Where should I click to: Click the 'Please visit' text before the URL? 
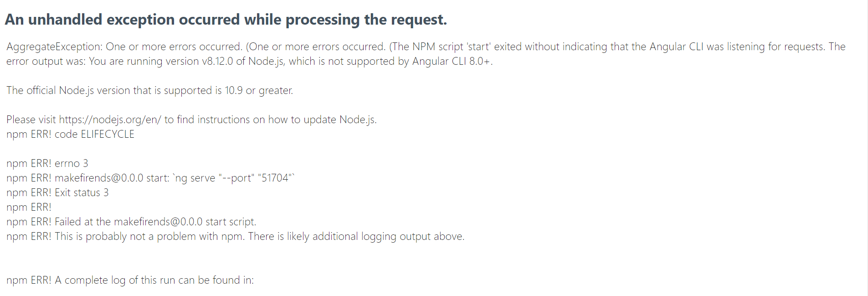(31, 119)
